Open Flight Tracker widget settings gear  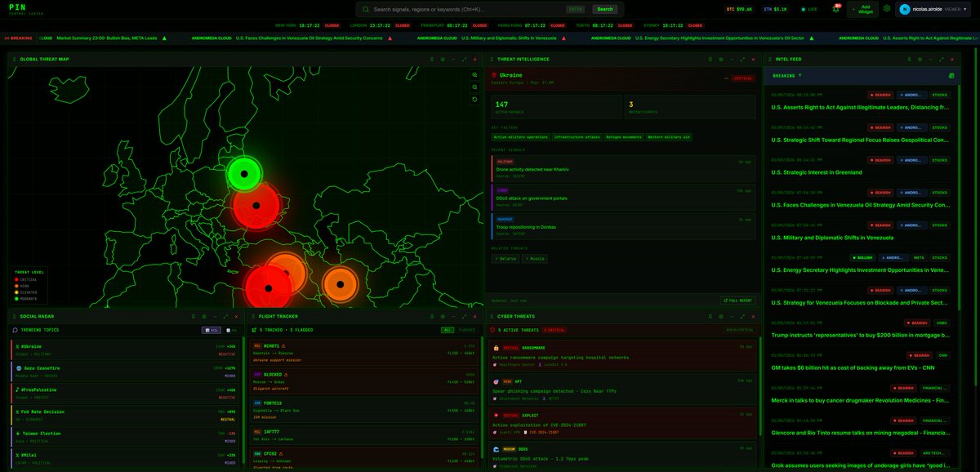443,316
